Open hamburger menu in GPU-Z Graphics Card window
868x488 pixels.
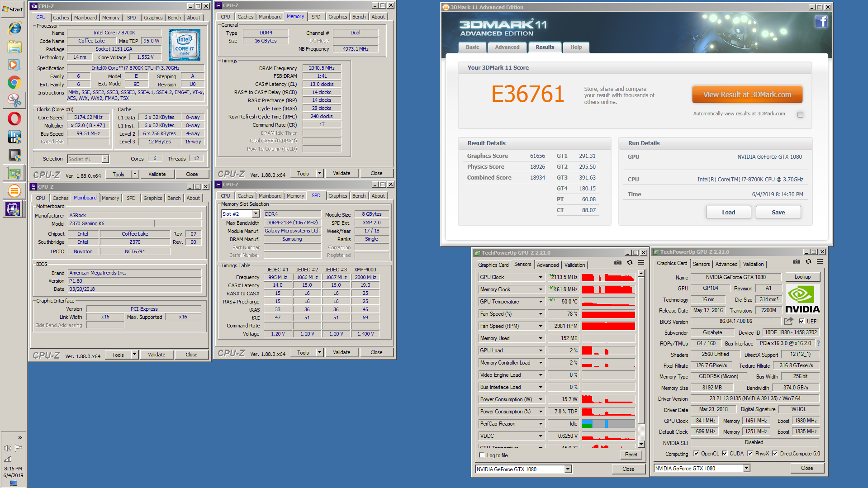[820, 261]
